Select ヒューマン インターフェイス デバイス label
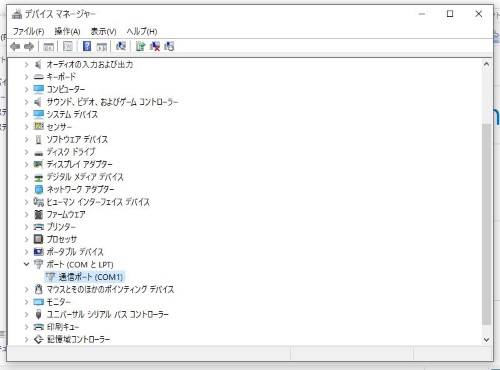This screenshot has width=500, height=370. [x=98, y=202]
